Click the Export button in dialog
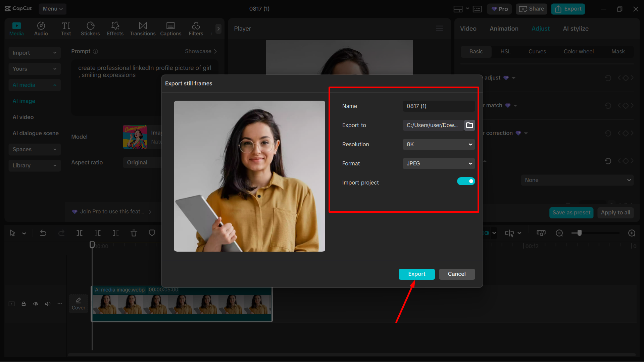The width and height of the screenshot is (644, 362). coord(416,274)
